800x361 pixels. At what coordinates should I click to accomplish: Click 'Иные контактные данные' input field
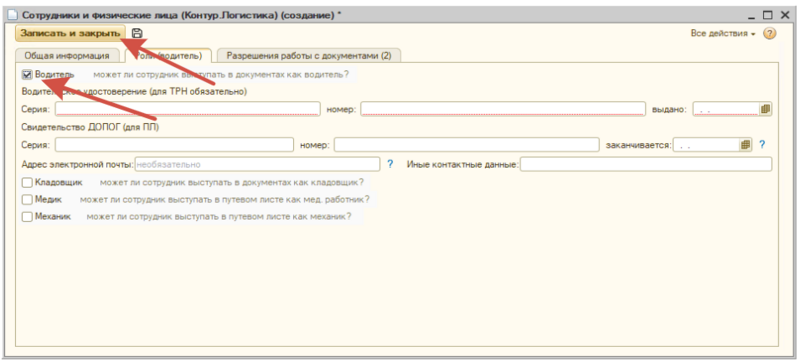click(x=646, y=164)
